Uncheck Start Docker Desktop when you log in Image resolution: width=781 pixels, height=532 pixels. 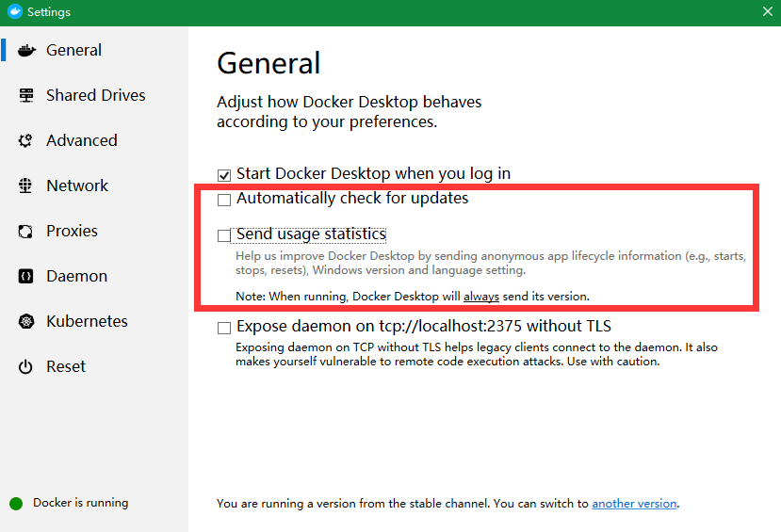[x=224, y=175]
